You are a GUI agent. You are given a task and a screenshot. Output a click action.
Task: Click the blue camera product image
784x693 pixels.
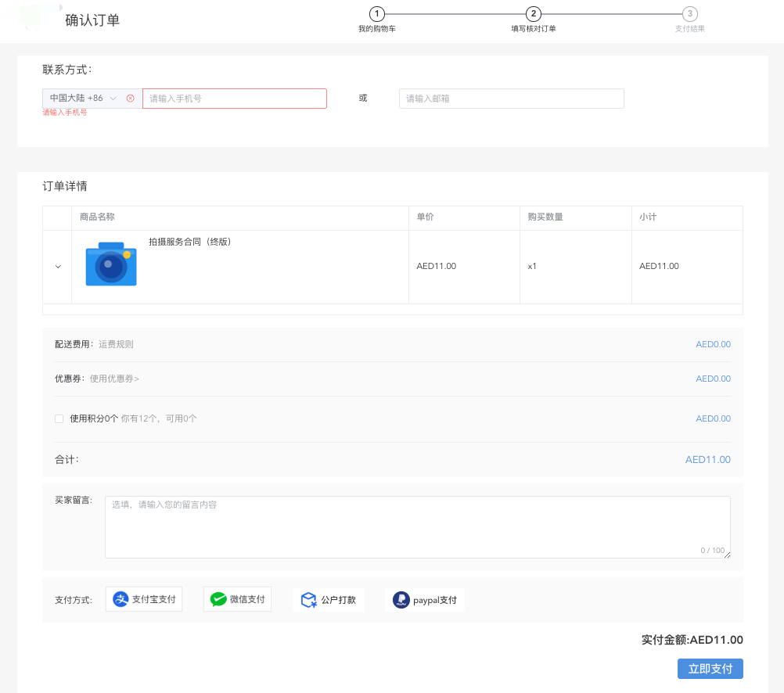pyautogui.click(x=111, y=265)
